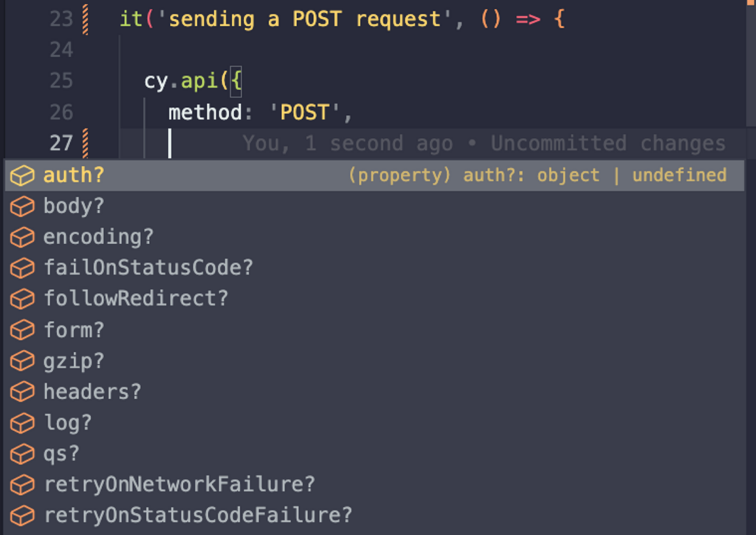Click the cube icon beside followRedirect?
The height and width of the screenshot is (535, 756).
(x=22, y=299)
